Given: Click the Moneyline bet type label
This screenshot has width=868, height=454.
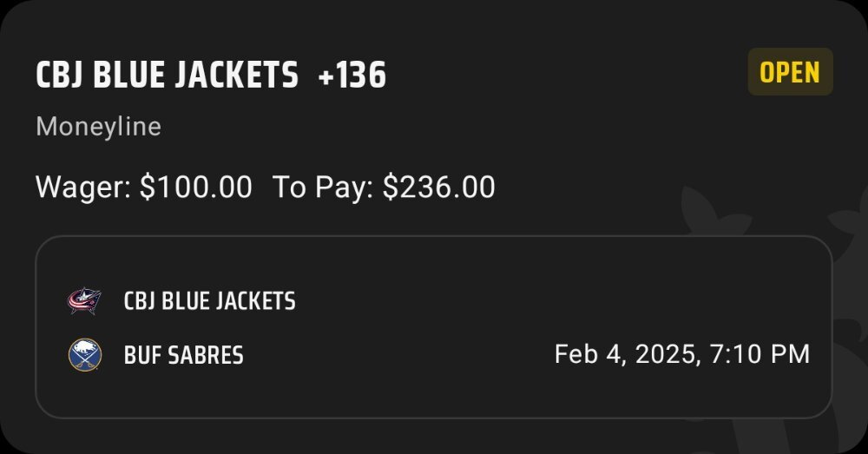Looking at the screenshot, I should coord(99,127).
